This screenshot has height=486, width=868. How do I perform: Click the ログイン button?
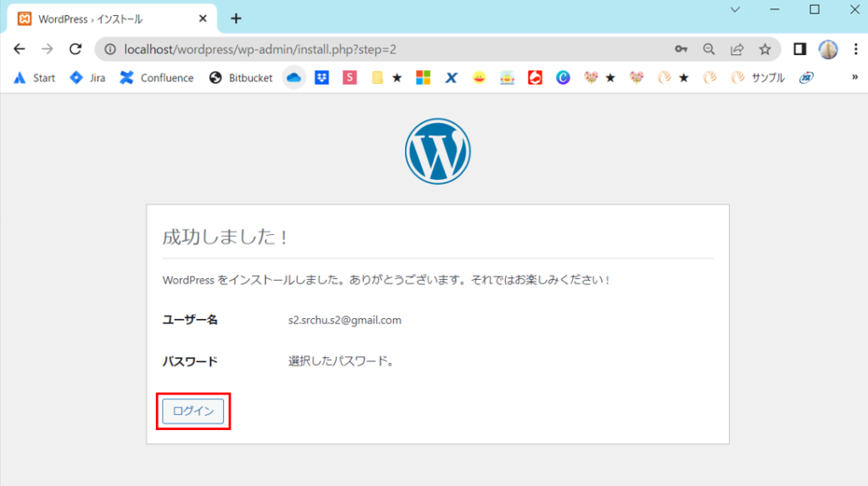click(x=193, y=411)
